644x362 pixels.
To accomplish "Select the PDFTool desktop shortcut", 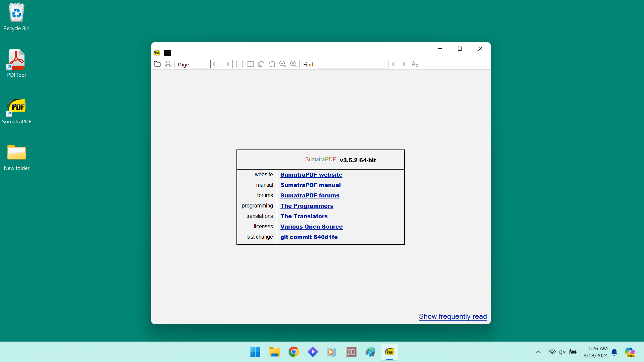I will 16,63.
